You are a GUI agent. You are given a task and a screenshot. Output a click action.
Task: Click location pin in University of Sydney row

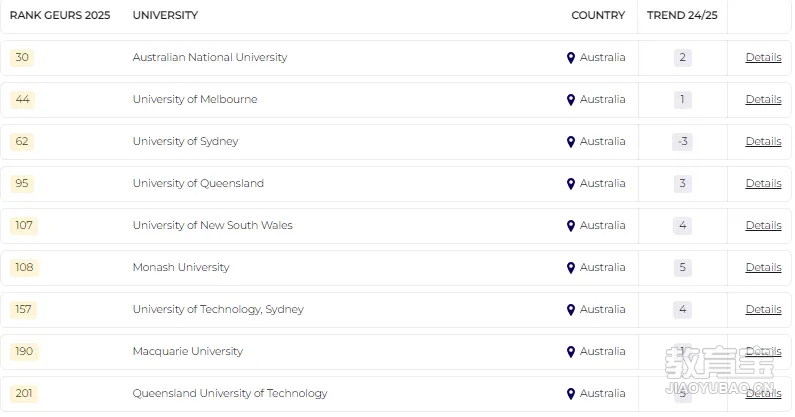(x=570, y=142)
